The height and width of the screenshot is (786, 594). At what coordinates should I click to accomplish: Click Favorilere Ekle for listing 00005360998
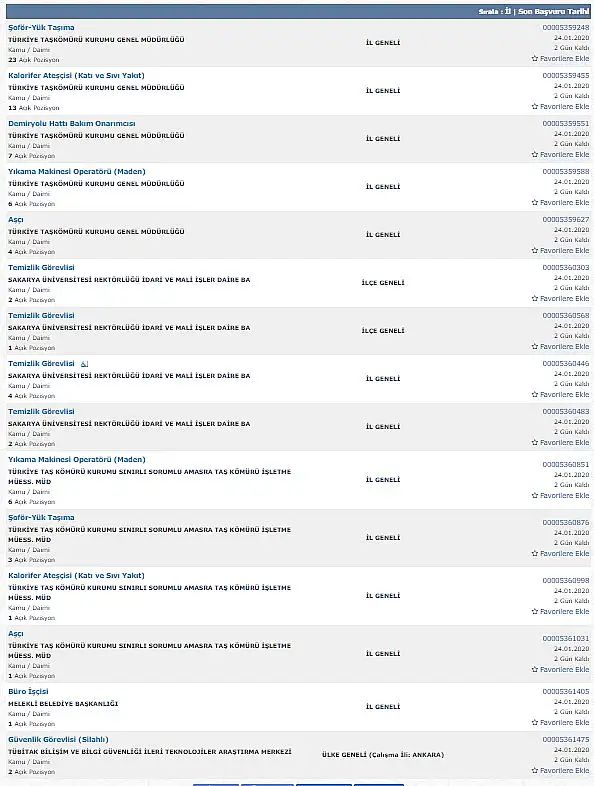(560, 612)
